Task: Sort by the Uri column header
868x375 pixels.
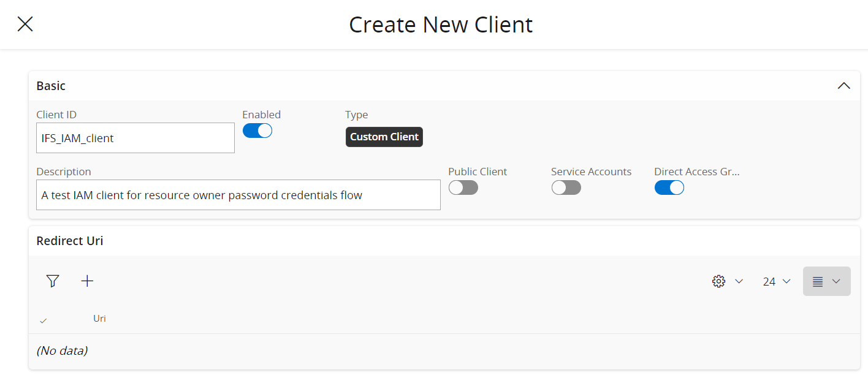Action: pyautogui.click(x=99, y=318)
